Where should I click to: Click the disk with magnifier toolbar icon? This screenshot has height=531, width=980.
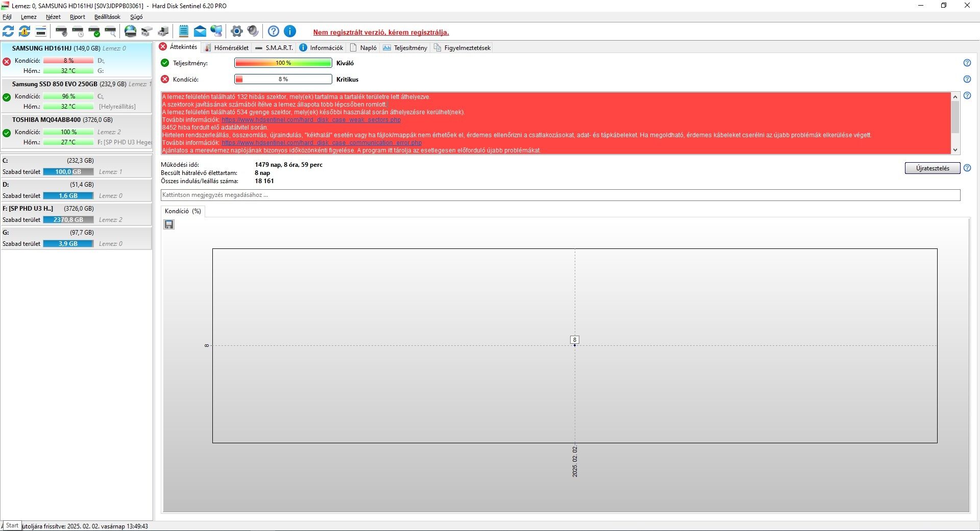click(110, 32)
